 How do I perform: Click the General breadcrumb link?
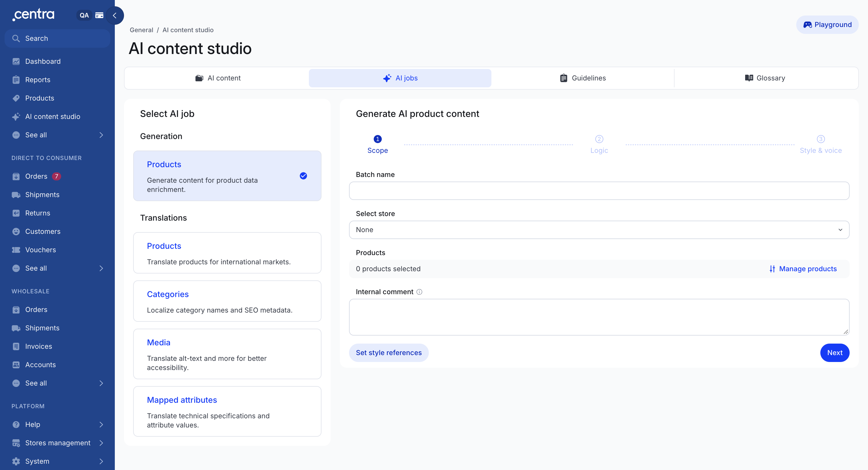coord(141,30)
